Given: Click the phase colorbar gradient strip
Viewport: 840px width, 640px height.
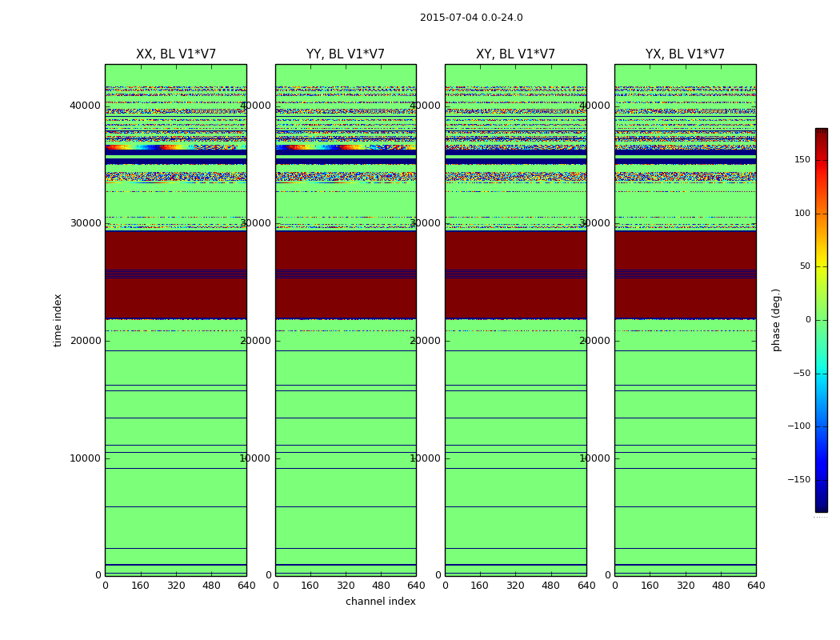Looking at the screenshot, I should [822, 320].
